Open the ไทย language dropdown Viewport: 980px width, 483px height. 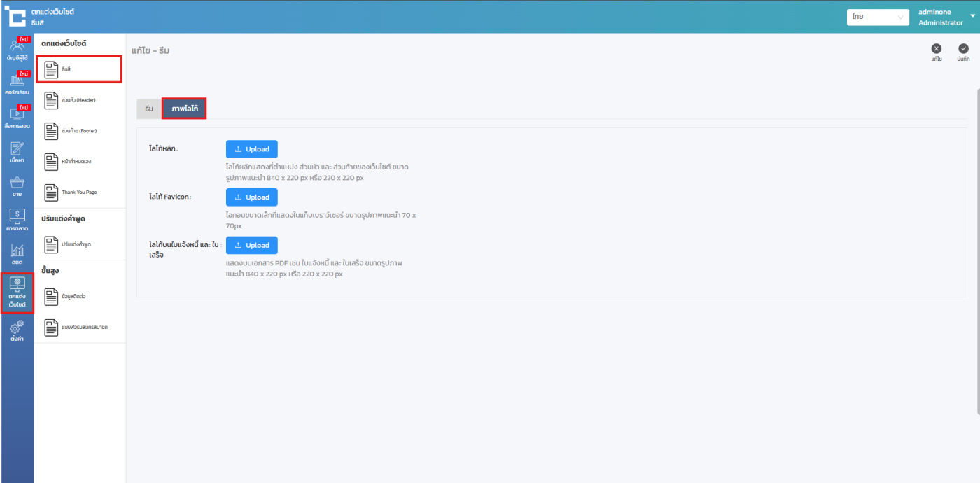[x=877, y=17]
